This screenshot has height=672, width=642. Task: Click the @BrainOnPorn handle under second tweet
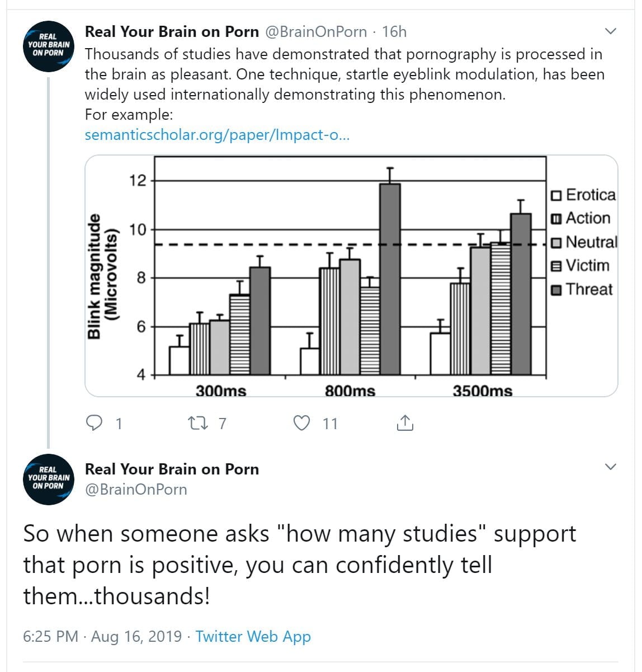(136, 490)
